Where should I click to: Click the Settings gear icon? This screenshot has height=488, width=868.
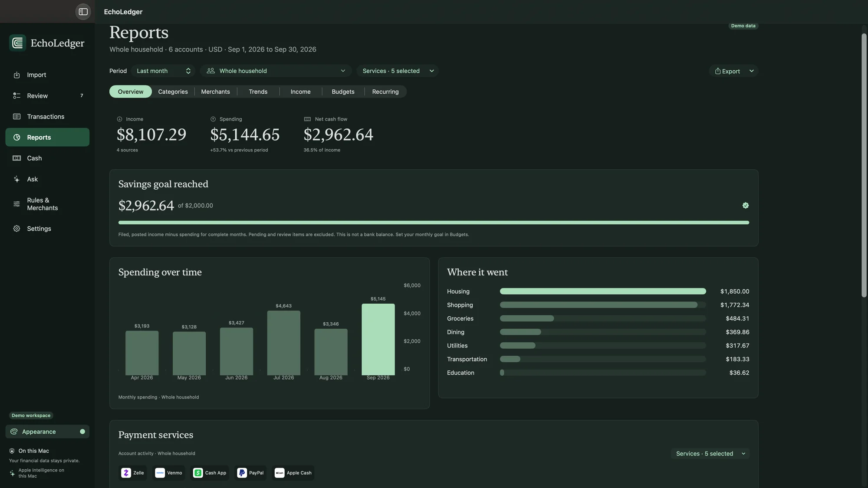[x=16, y=229]
